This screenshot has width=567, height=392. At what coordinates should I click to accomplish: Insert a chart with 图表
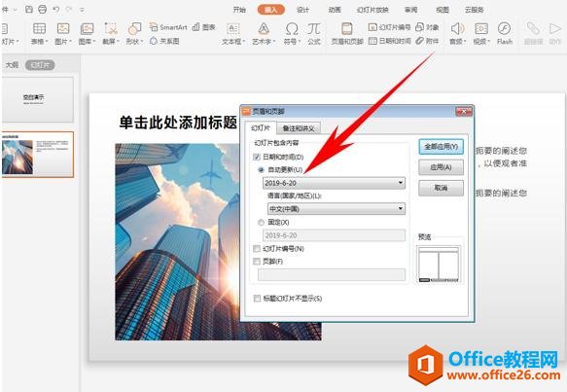click(203, 27)
